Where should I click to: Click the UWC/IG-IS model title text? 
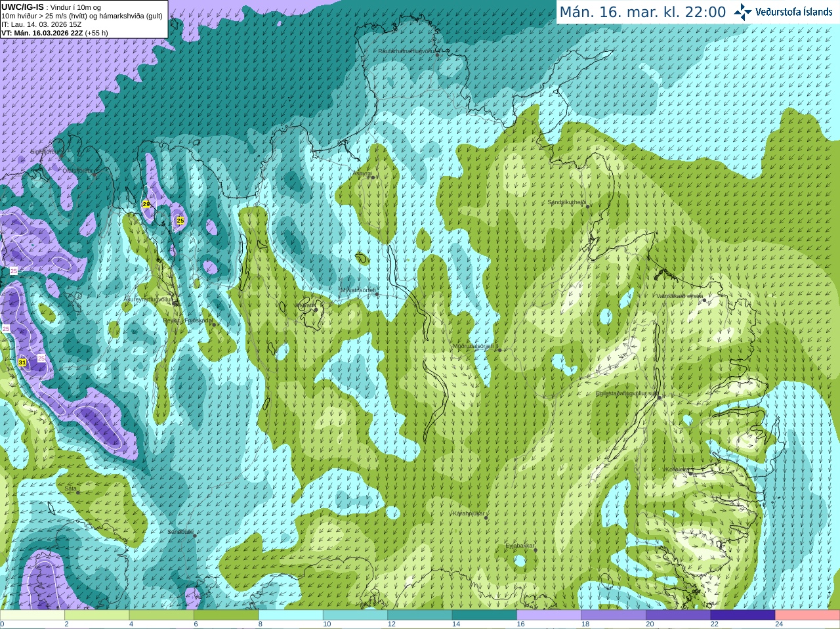point(23,7)
